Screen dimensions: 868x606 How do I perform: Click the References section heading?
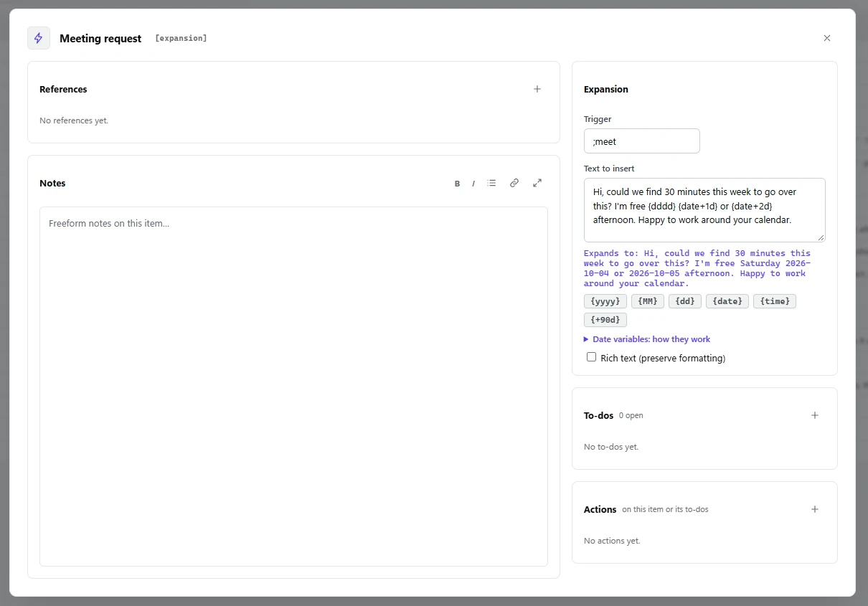point(63,90)
